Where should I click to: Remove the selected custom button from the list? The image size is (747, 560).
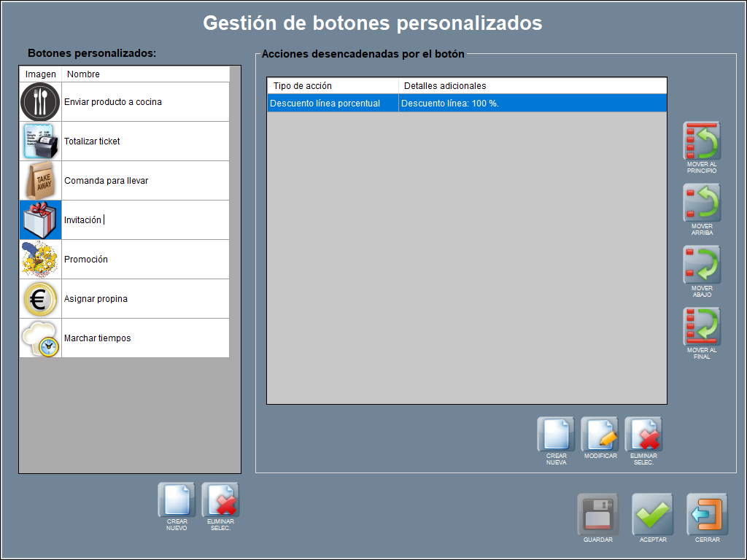(x=220, y=500)
